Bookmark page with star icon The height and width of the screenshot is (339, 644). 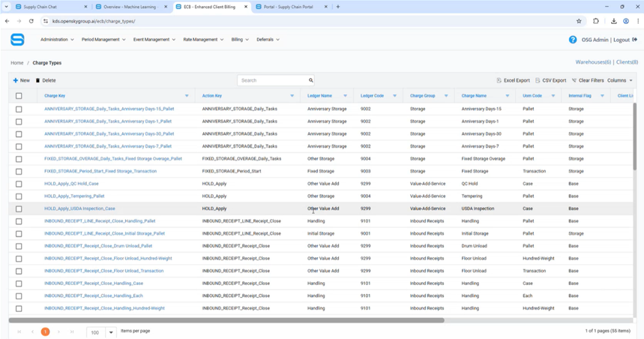coord(579,21)
